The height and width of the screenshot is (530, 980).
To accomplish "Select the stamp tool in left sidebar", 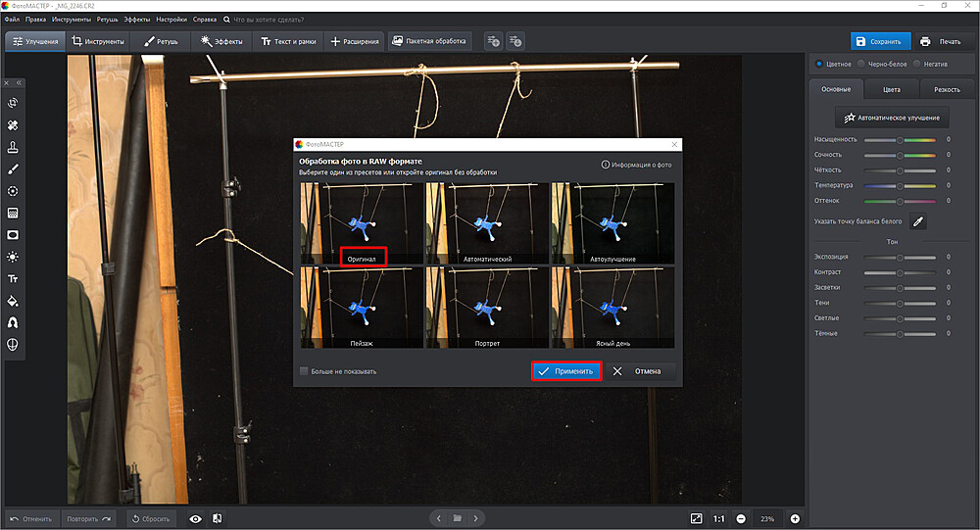I will pyautogui.click(x=14, y=147).
